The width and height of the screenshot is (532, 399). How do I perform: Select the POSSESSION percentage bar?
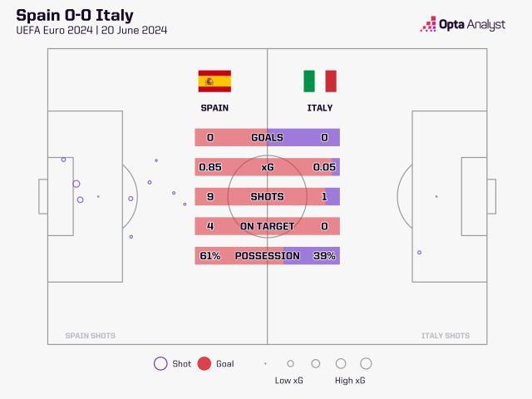(267, 256)
